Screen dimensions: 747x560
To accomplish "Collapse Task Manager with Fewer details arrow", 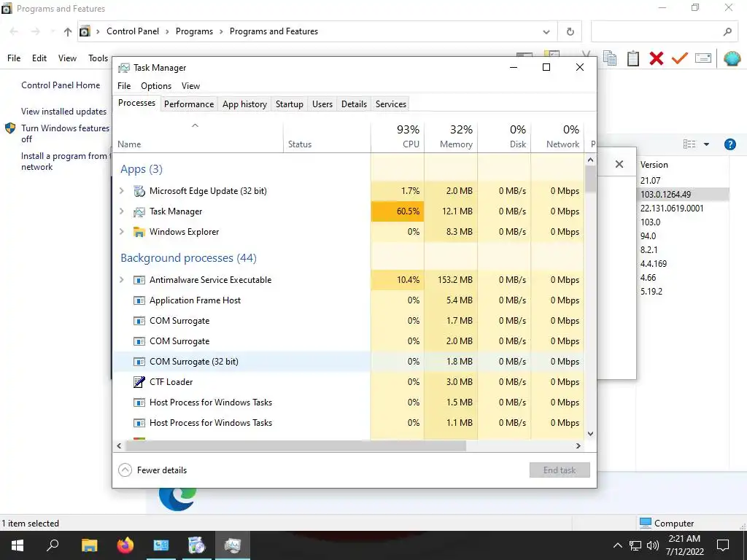I will [x=125, y=470].
